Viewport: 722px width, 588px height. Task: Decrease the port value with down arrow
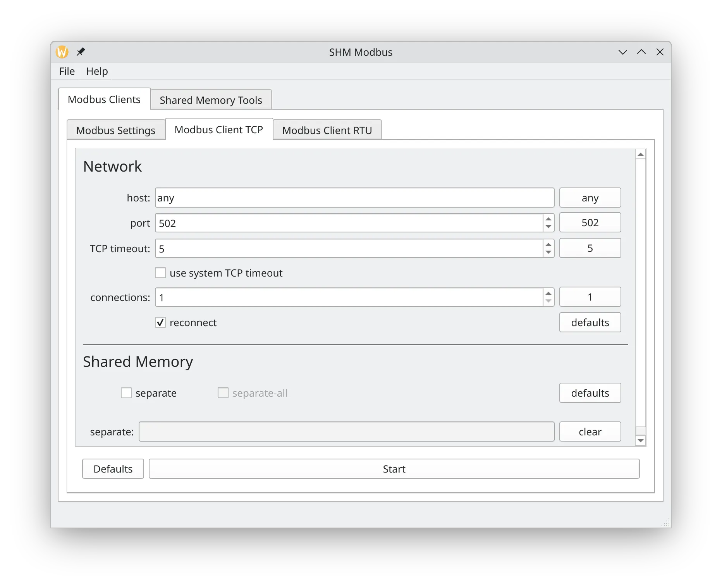point(548,227)
